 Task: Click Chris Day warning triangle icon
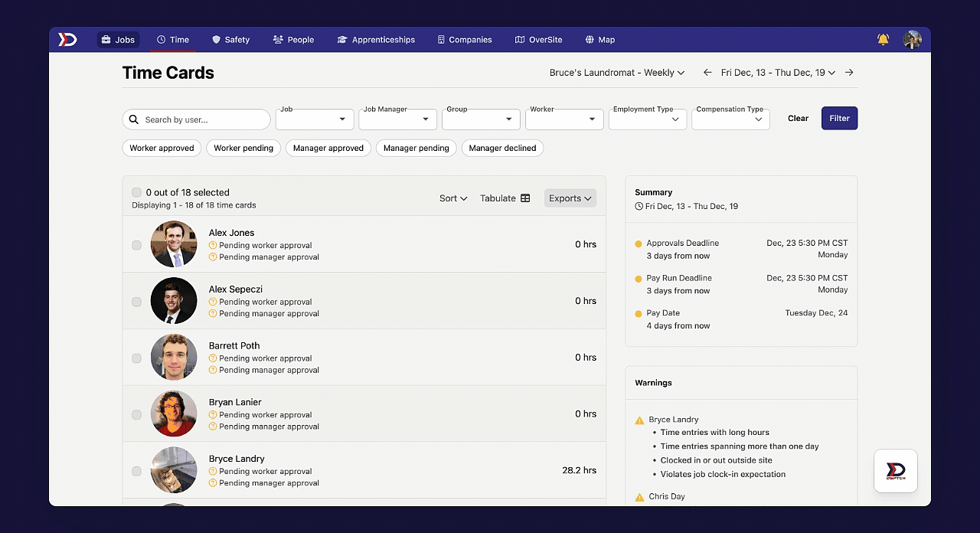click(x=639, y=498)
